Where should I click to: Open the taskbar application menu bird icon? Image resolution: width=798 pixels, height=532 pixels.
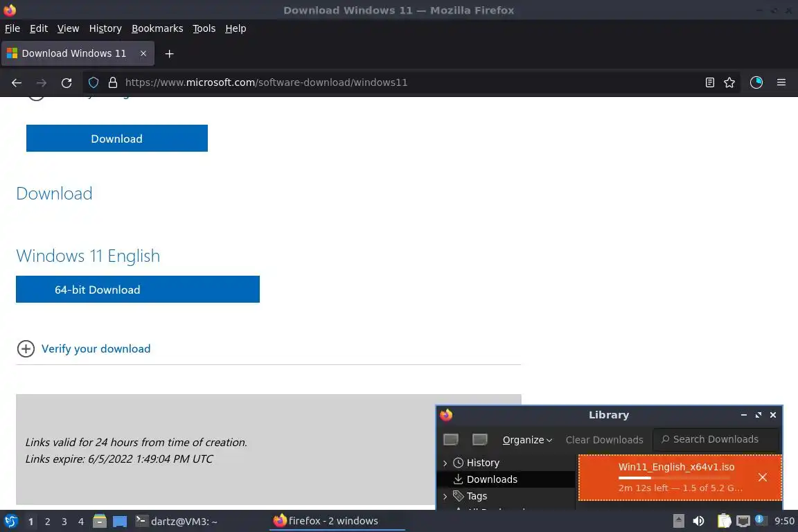11,521
